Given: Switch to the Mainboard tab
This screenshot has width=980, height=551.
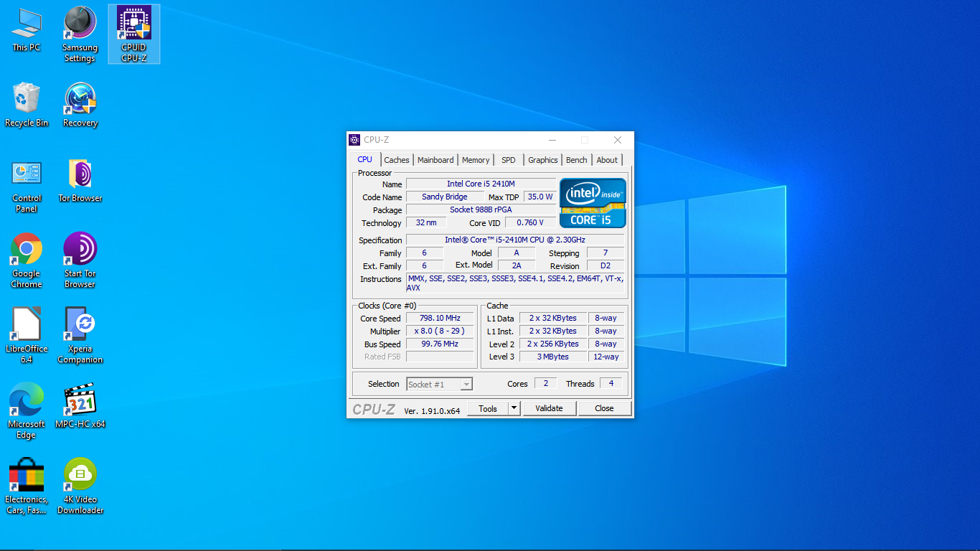Looking at the screenshot, I should 435,160.
